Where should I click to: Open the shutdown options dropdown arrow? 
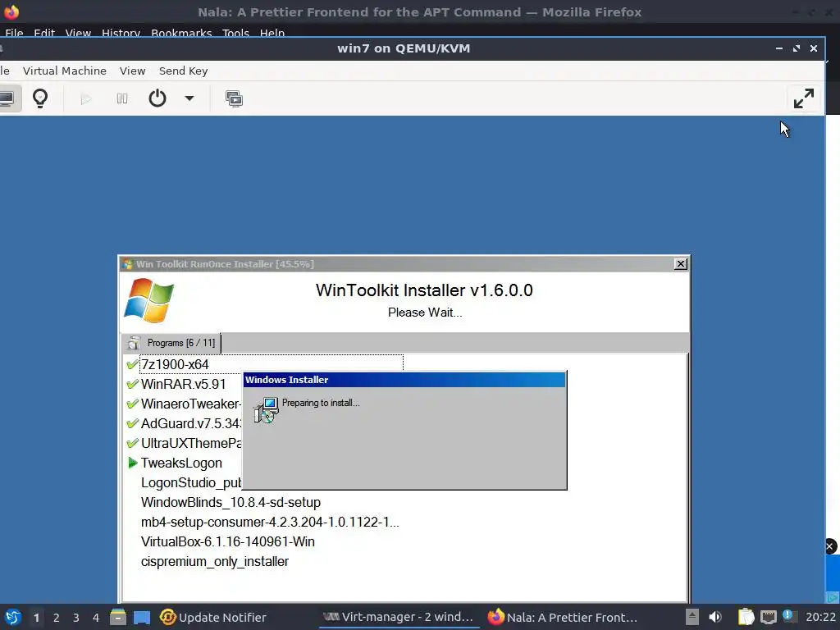189,98
